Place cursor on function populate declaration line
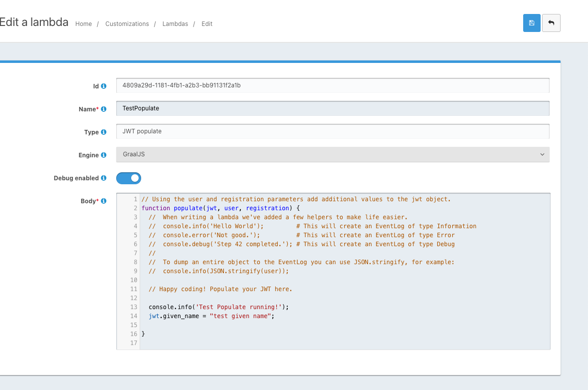 point(220,208)
